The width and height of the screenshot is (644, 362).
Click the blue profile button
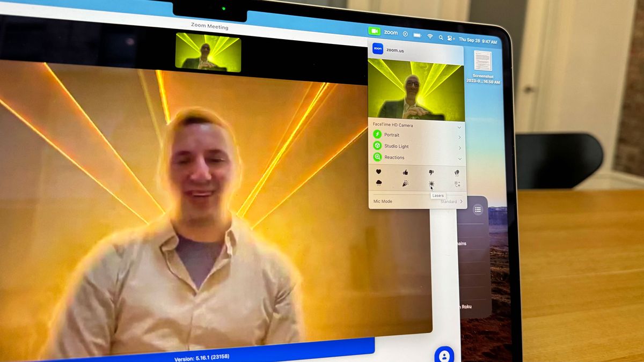pos(444,355)
